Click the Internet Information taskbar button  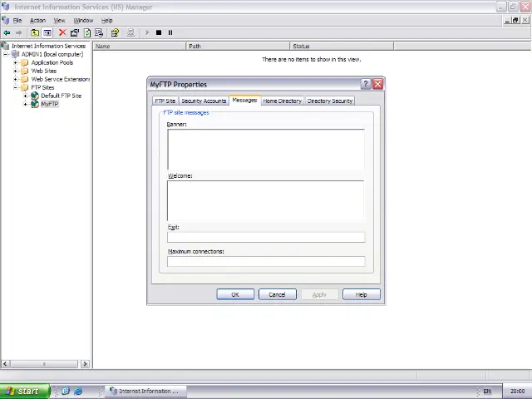click(x=145, y=392)
